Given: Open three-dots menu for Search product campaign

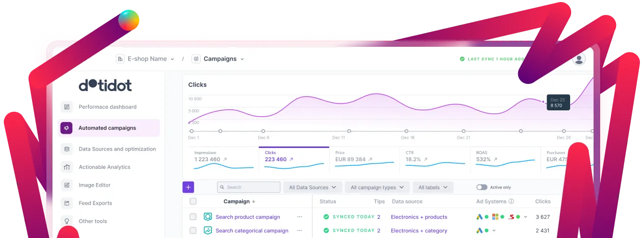Looking at the screenshot, I should pyautogui.click(x=300, y=217).
